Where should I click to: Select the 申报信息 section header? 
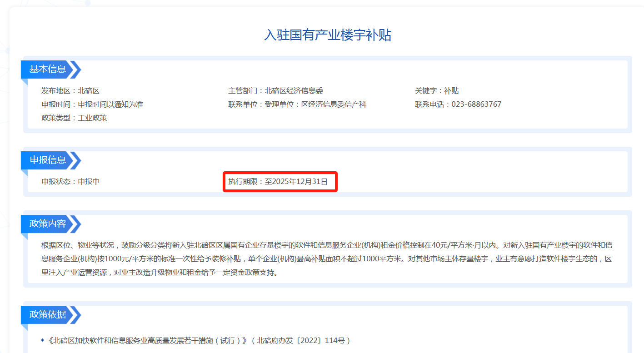[x=48, y=160]
